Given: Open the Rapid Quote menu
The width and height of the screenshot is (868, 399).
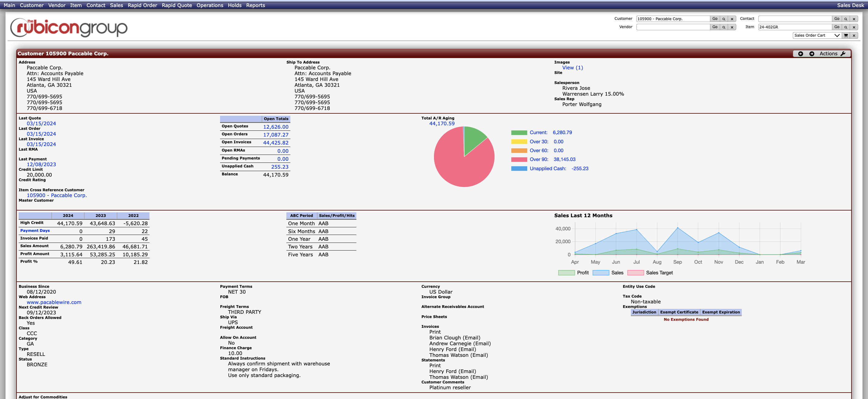Looking at the screenshot, I should [x=177, y=5].
